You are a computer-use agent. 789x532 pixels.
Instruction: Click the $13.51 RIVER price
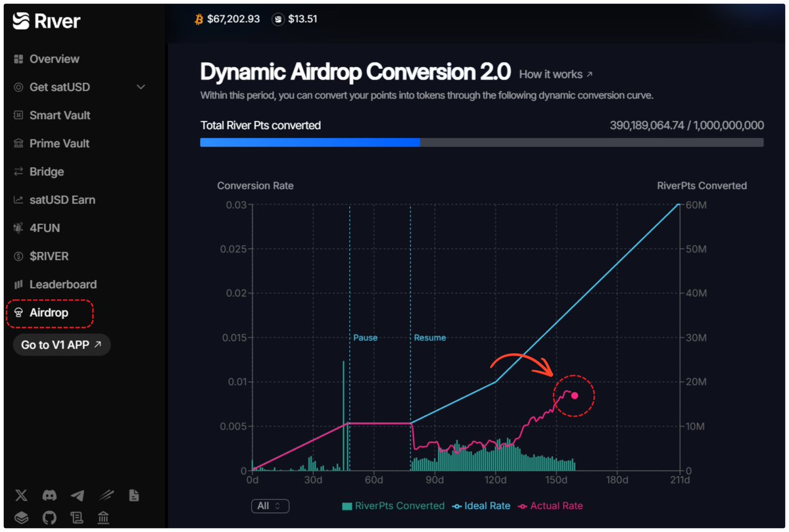tap(302, 19)
